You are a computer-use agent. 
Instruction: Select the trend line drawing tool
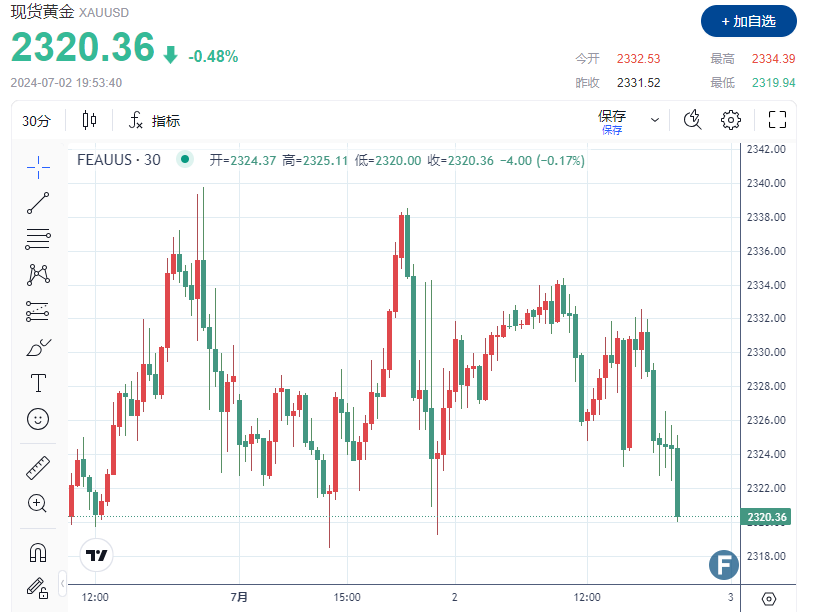(x=37, y=201)
